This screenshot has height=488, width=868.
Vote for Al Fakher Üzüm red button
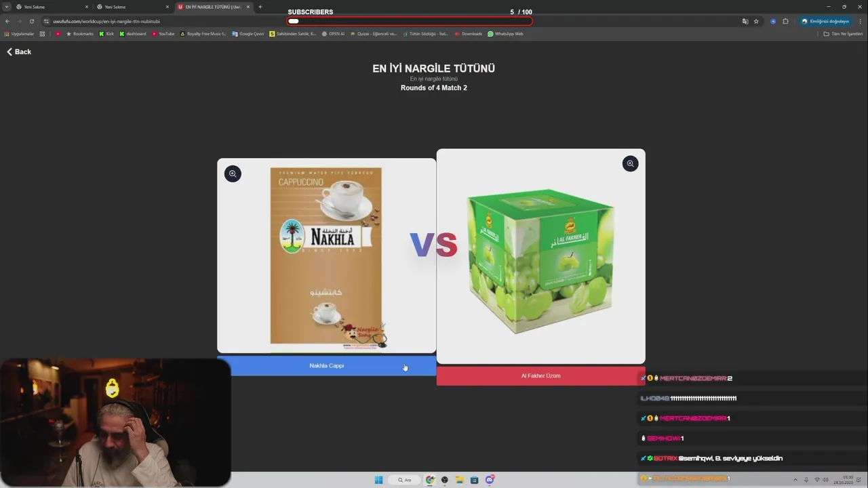(x=540, y=376)
